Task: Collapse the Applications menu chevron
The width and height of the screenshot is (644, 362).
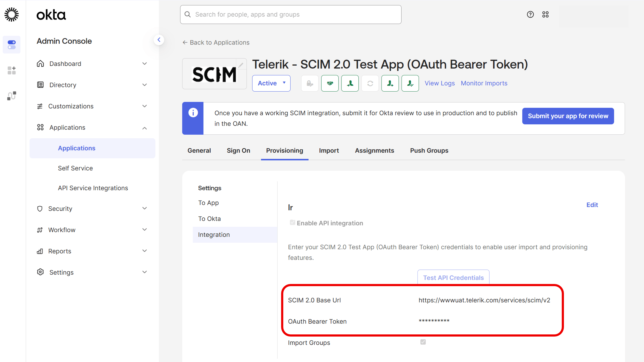Action: (144, 128)
